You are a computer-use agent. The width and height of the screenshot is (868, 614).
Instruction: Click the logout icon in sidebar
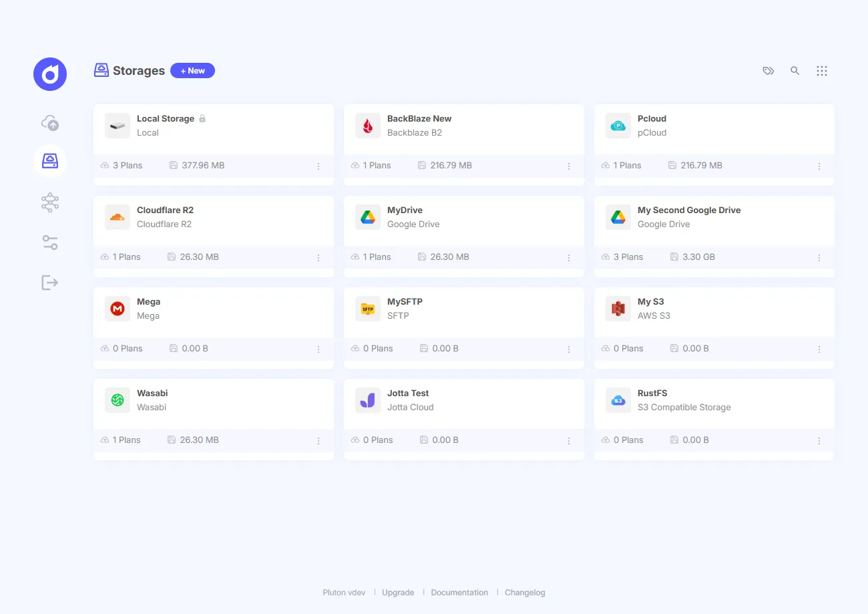tap(50, 283)
